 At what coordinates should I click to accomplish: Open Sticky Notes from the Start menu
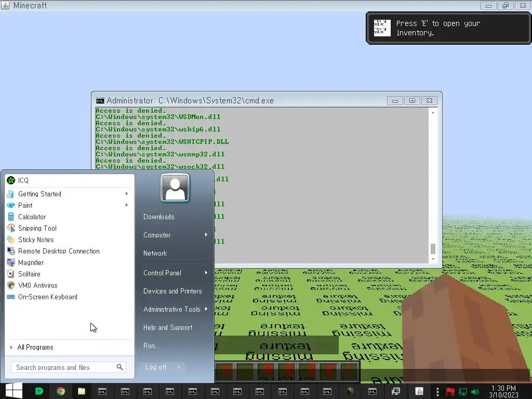70,240
